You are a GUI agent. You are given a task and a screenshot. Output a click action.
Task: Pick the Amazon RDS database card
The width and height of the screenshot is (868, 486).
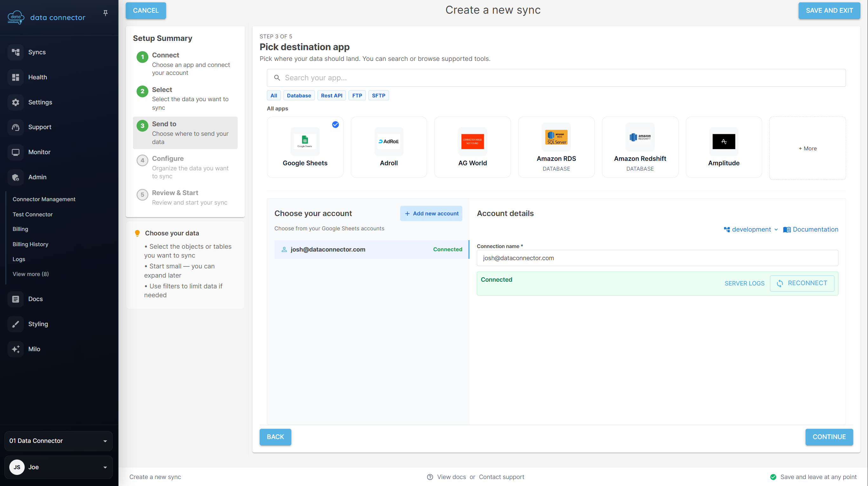[x=556, y=147]
